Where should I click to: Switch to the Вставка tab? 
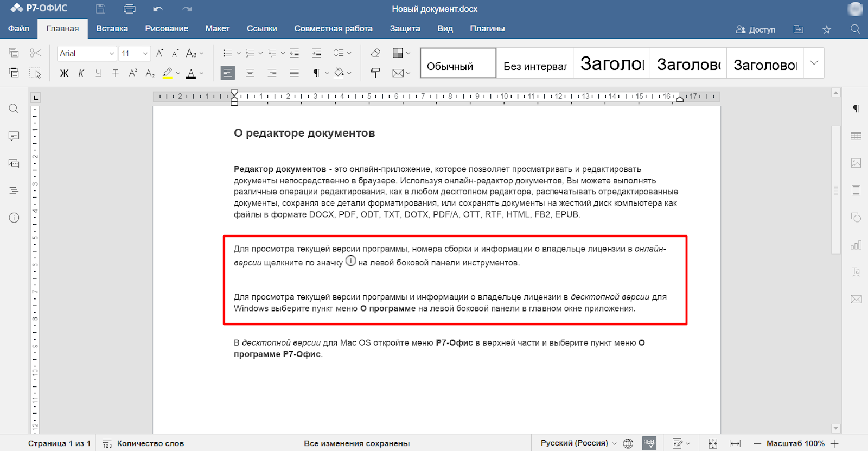point(112,29)
